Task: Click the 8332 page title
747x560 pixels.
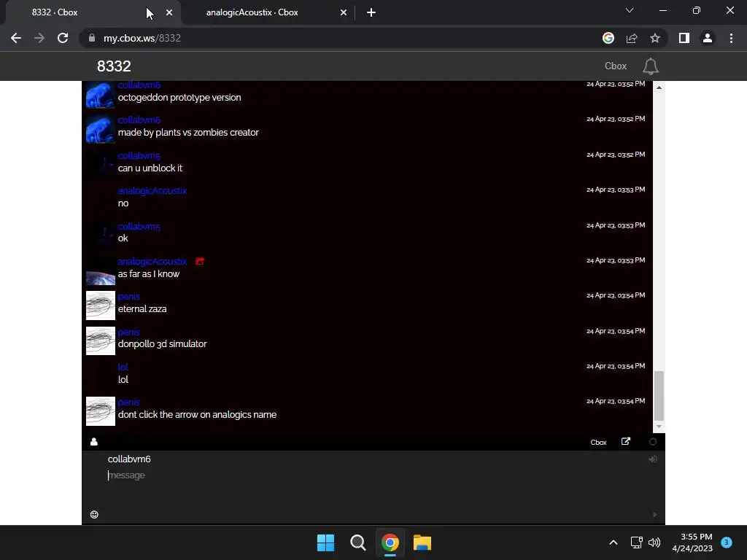Action: pos(114,66)
